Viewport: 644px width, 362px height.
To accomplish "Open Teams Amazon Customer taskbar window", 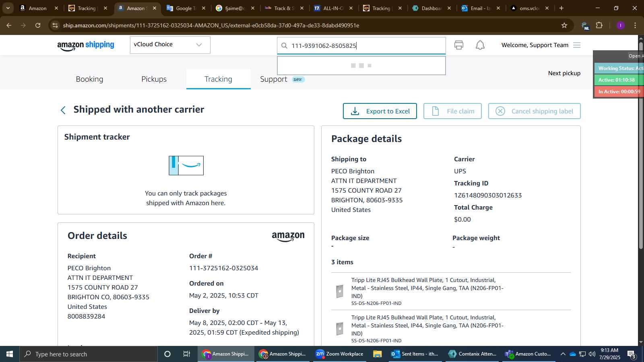I will [x=529, y=354].
